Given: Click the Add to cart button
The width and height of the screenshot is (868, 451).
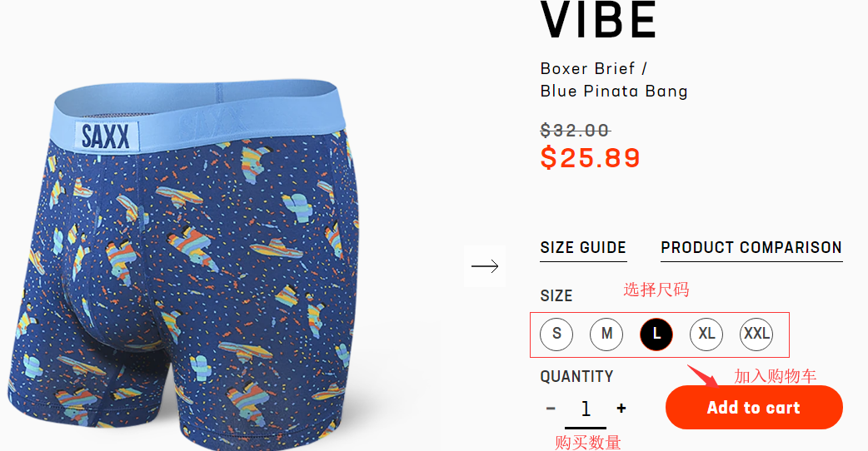Looking at the screenshot, I should [x=754, y=408].
